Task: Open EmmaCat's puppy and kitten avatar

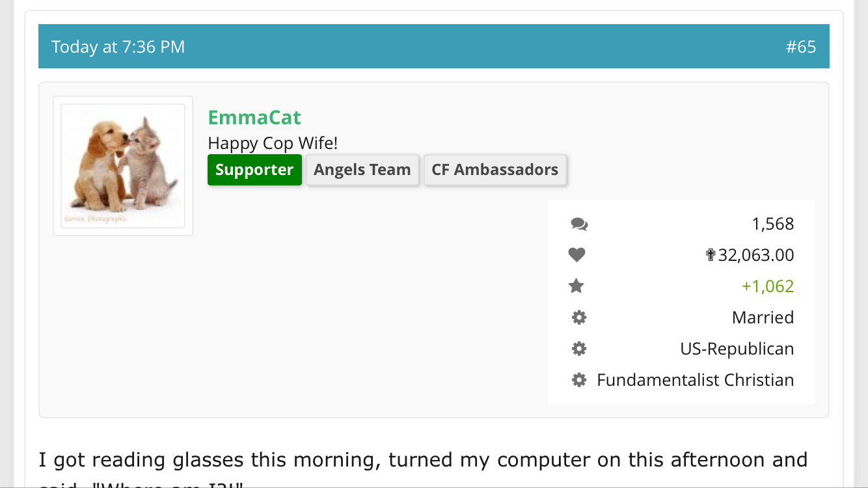Action: [123, 166]
